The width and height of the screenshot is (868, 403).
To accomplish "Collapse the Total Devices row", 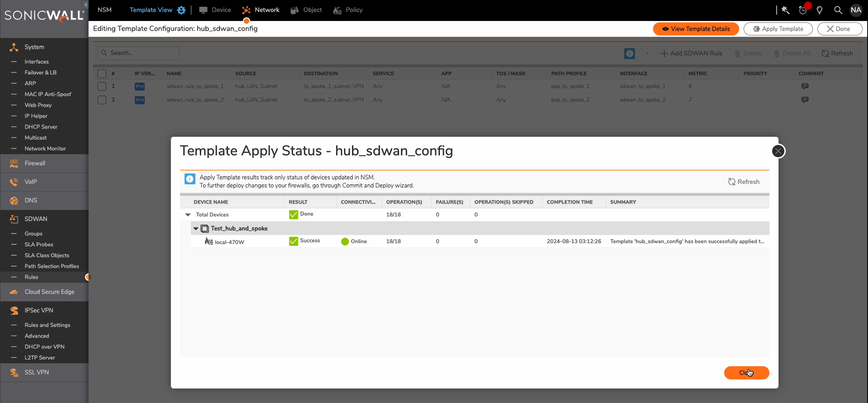I will point(188,215).
